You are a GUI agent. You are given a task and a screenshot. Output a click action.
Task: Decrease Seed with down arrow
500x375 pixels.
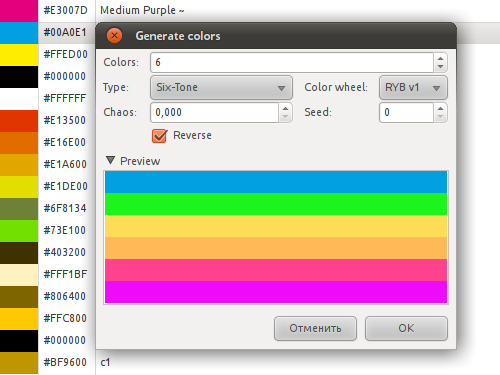tap(440, 117)
